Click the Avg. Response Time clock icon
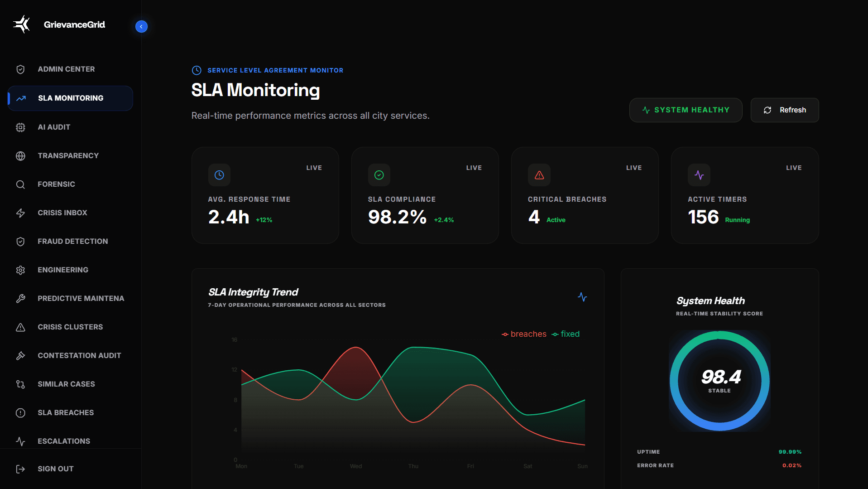The image size is (868, 489). [219, 175]
